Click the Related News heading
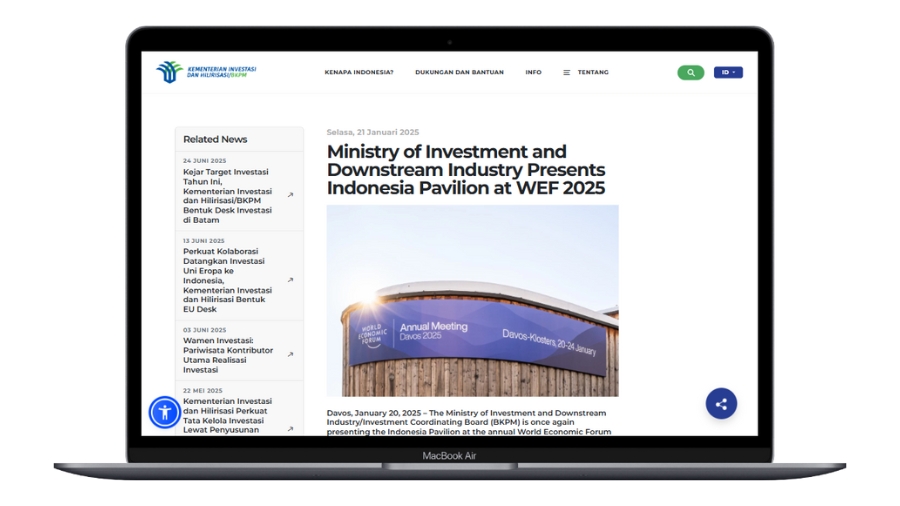The image size is (900, 506). coord(215,139)
